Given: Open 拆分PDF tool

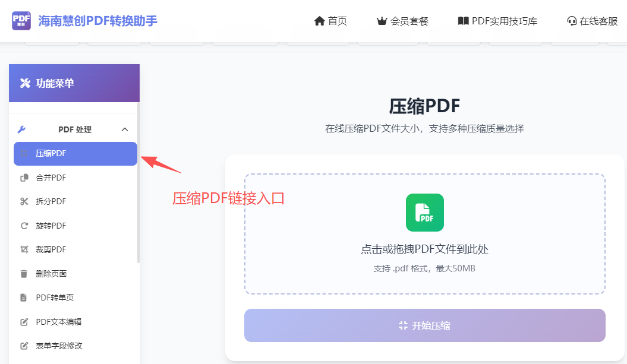Looking at the screenshot, I should pos(51,201).
